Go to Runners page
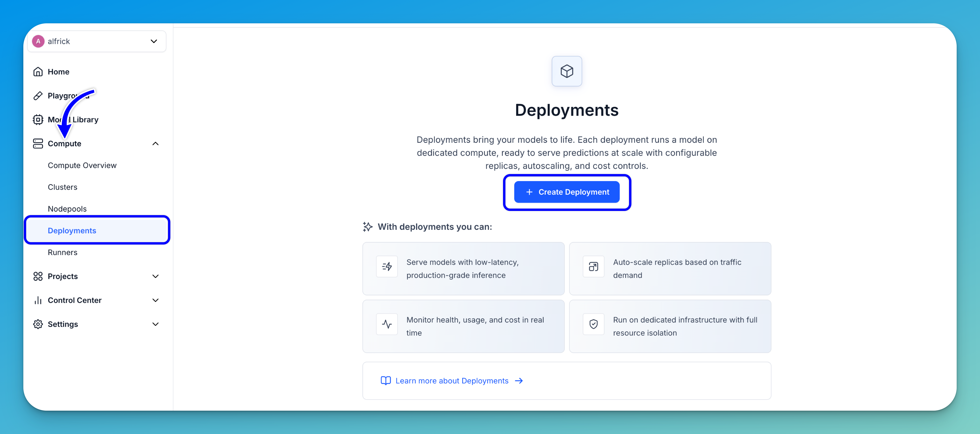This screenshot has height=434, width=980. coord(62,252)
